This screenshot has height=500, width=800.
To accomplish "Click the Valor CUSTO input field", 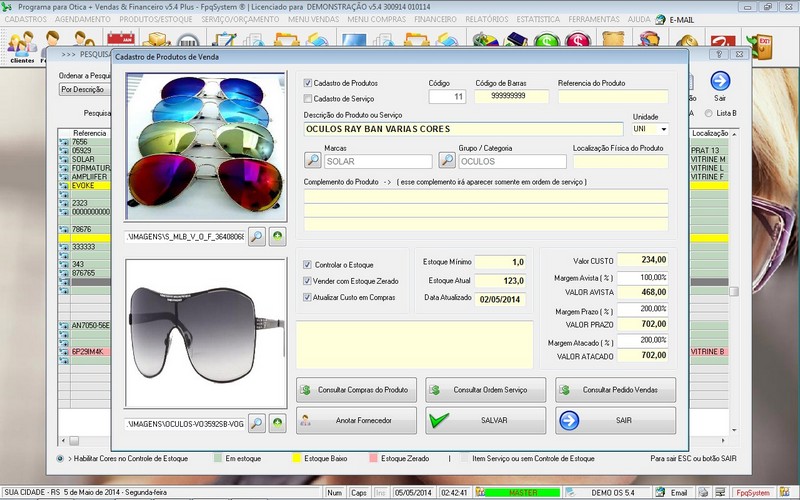I will pos(642,260).
